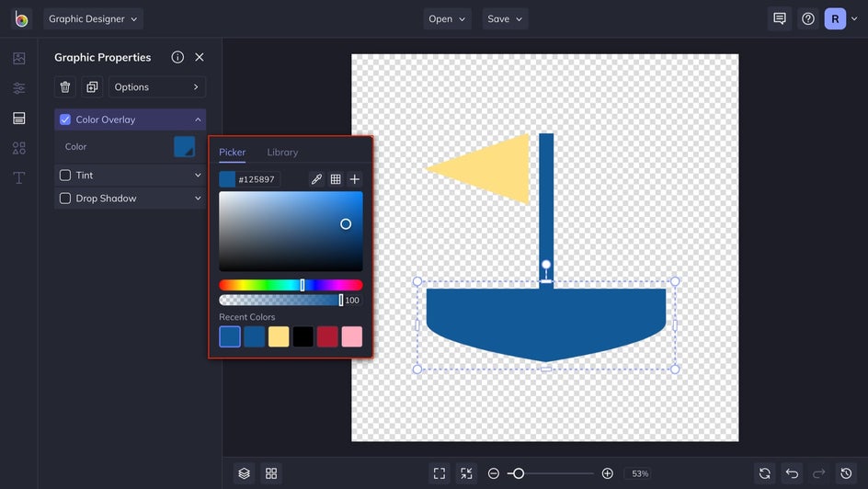Open the Graphics shapes sidebar icon

(x=18, y=148)
